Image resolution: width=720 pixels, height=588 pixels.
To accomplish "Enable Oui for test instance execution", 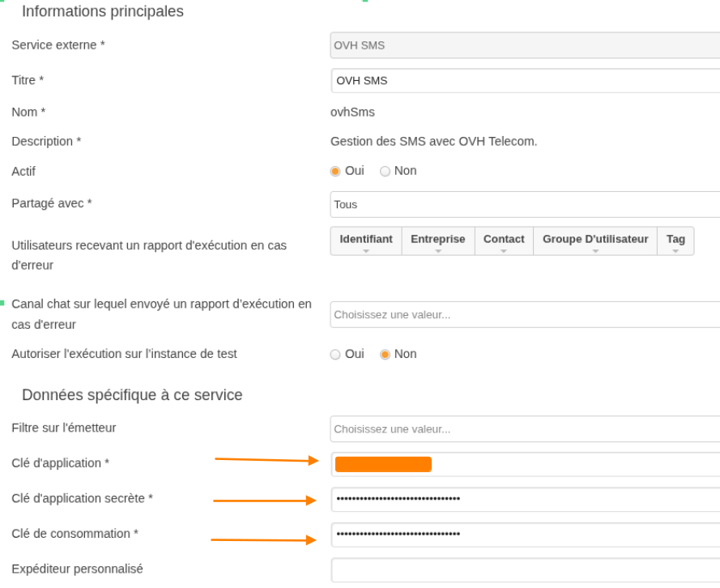I will coord(335,355).
